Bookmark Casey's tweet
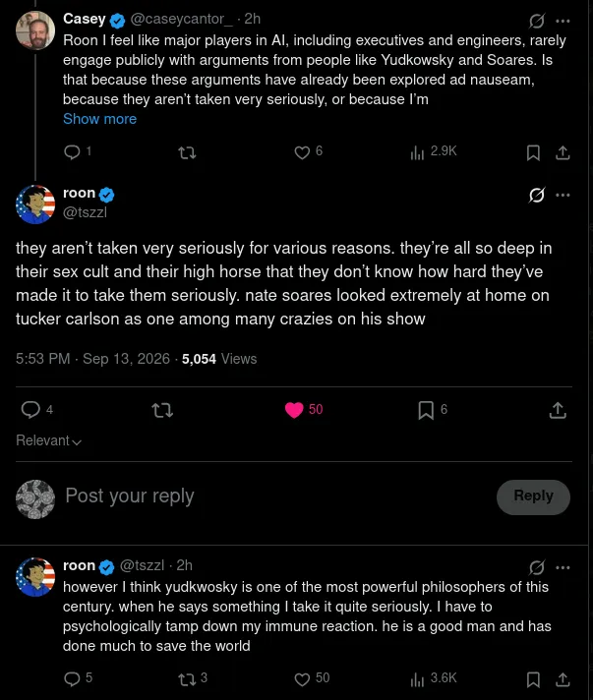593x700 pixels. pyautogui.click(x=533, y=152)
